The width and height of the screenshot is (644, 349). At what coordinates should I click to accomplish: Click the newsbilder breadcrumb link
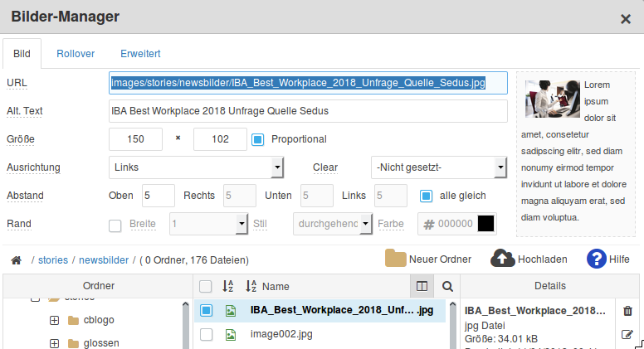[103, 260]
